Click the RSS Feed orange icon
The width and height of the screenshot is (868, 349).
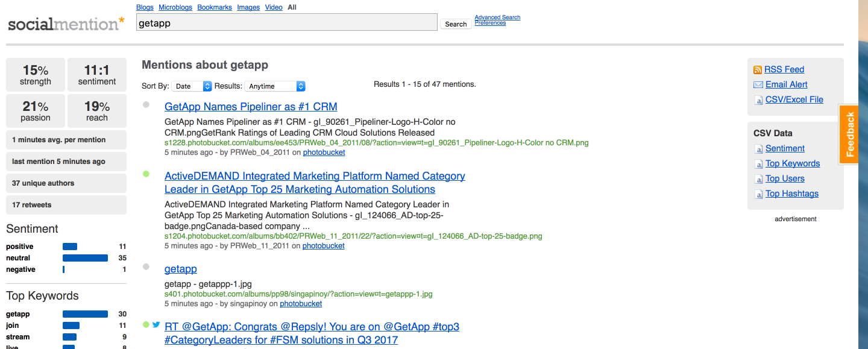click(758, 70)
